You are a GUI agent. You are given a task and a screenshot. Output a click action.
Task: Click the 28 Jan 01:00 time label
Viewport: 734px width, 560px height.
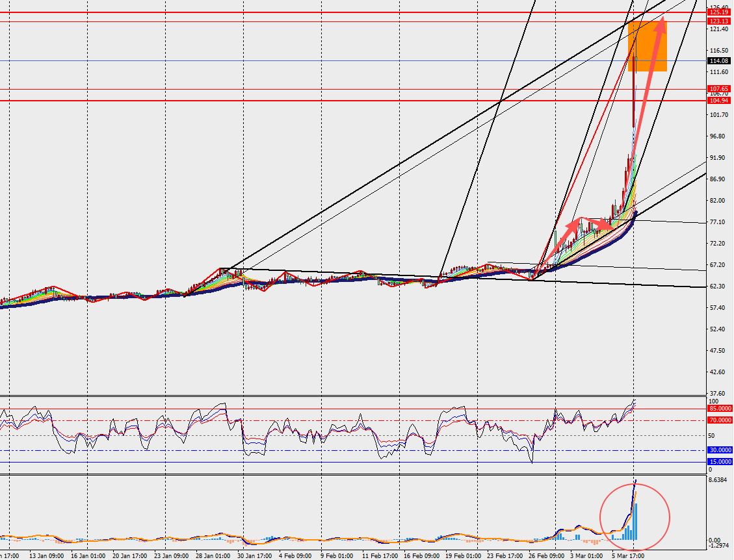tap(213, 556)
